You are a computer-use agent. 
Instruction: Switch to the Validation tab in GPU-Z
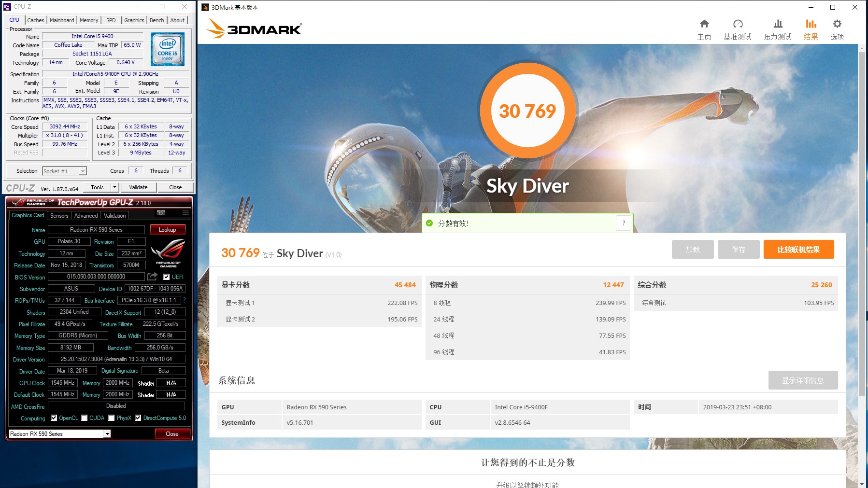[115, 216]
